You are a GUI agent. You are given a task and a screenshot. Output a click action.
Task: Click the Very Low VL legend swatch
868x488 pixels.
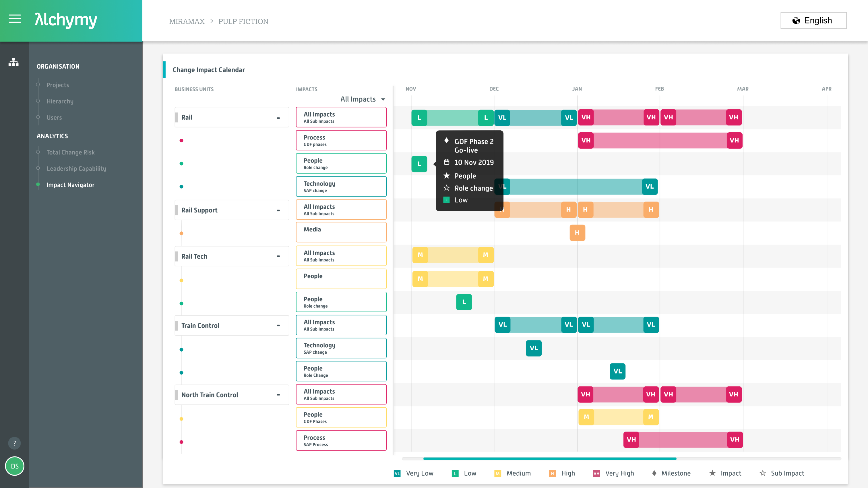[x=397, y=474]
